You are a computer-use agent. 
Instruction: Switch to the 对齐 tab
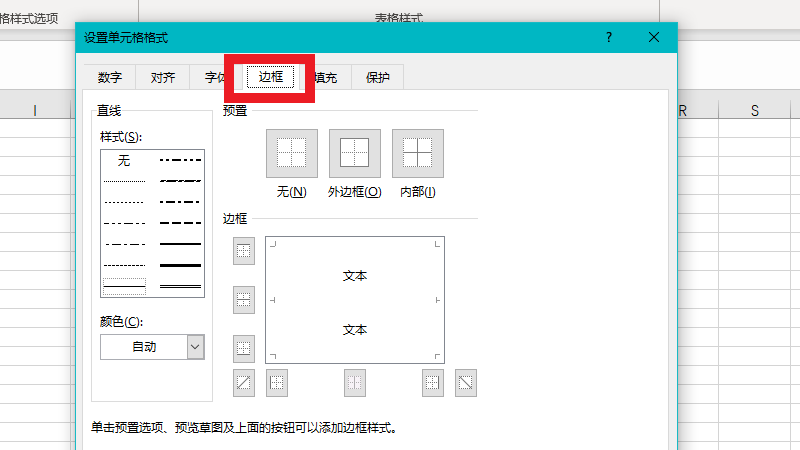(163, 77)
